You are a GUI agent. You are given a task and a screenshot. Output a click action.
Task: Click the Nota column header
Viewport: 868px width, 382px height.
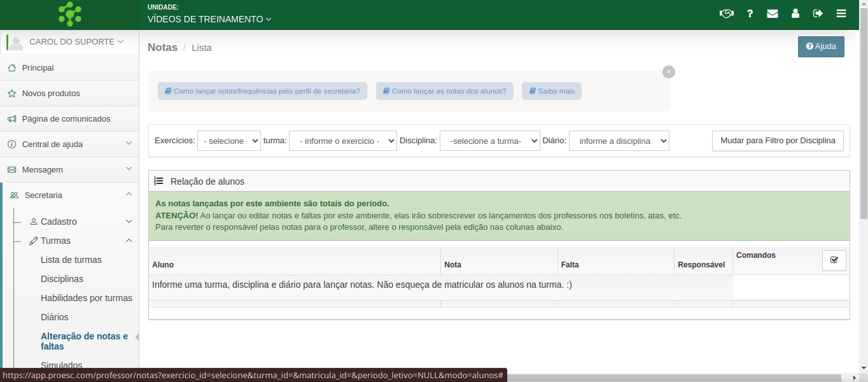click(453, 265)
